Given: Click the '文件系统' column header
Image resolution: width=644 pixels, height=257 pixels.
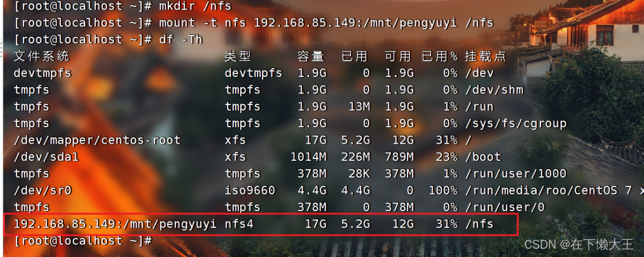Looking at the screenshot, I should [x=41, y=57].
